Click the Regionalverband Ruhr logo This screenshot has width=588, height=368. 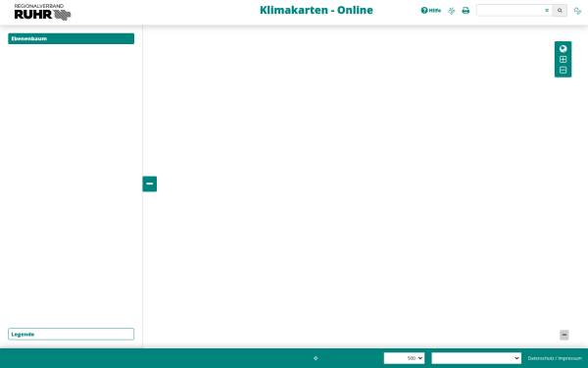42,12
